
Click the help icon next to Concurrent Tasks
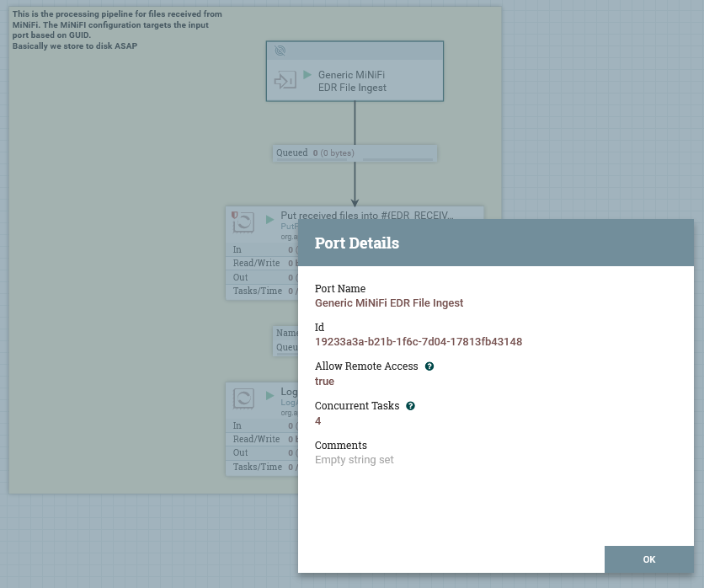coord(410,406)
